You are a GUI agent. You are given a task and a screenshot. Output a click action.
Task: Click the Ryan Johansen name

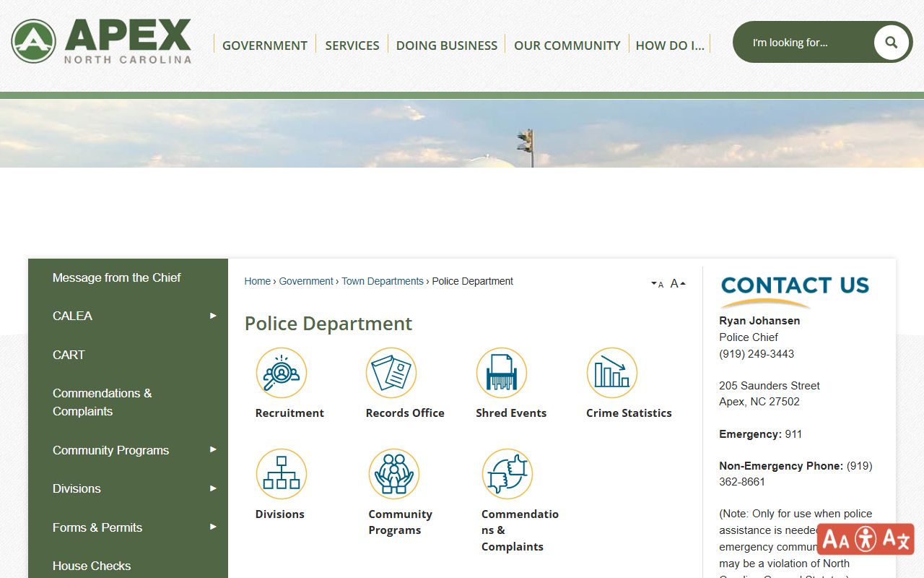point(759,321)
